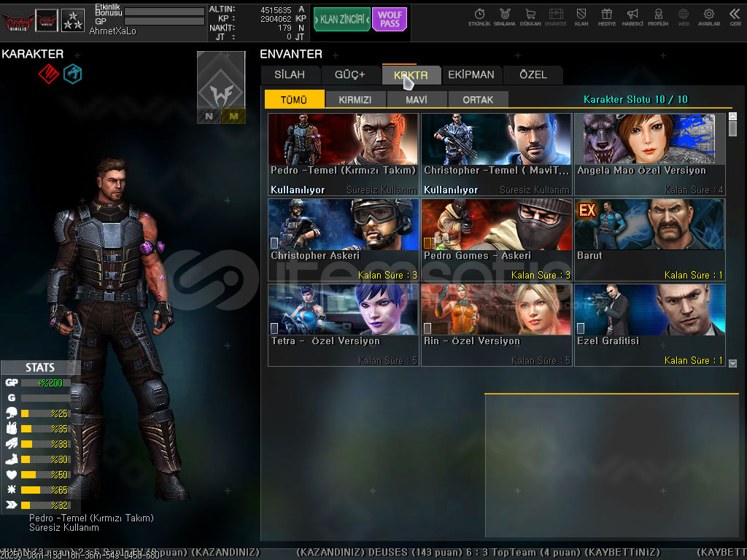Viewport: 747px width, 560px height.
Task: Click the inventory scrollbar down arrow
Action: pos(732,363)
